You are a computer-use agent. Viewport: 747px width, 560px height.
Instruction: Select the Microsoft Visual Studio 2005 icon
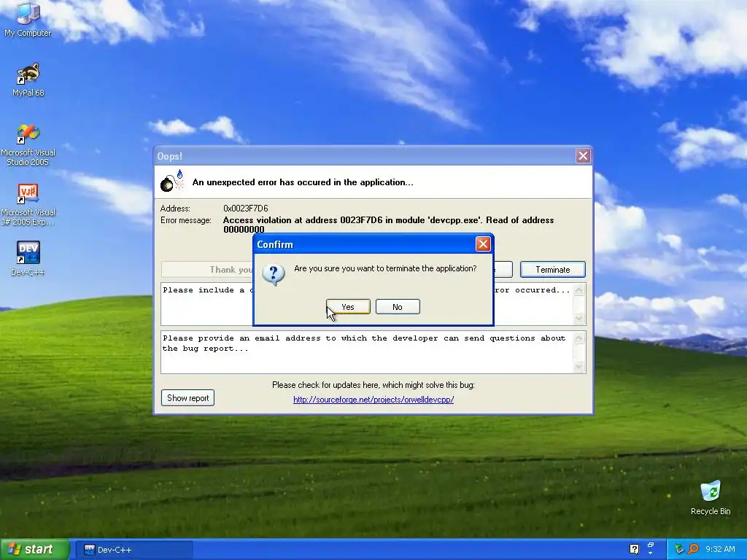coord(28,145)
